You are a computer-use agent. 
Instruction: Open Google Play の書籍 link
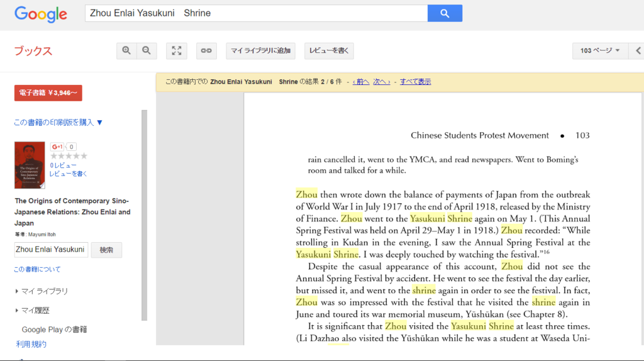click(x=54, y=330)
